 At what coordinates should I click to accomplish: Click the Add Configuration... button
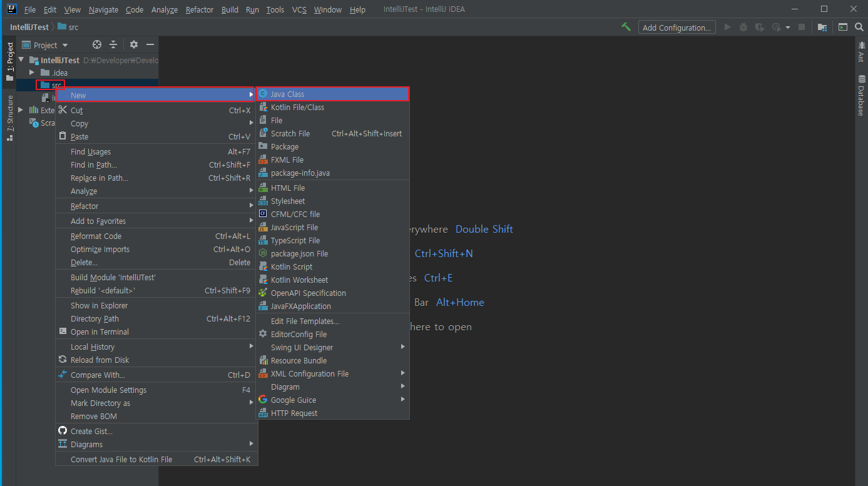[677, 28]
